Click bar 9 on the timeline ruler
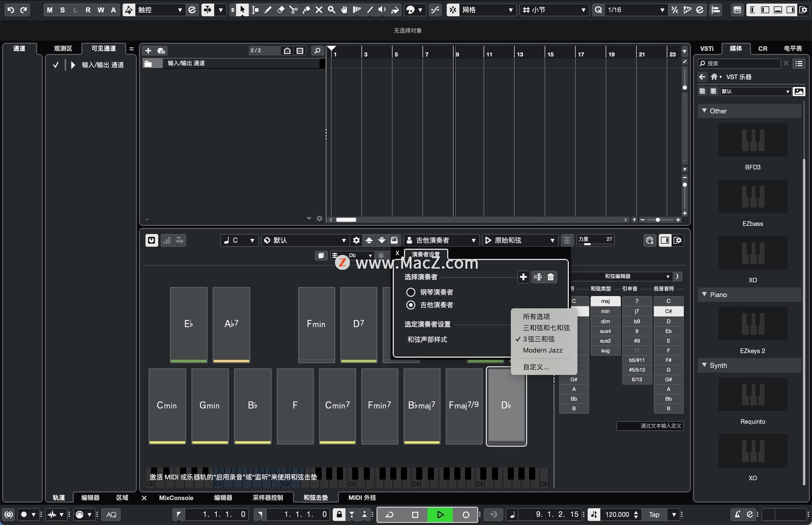 (x=457, y=54)
